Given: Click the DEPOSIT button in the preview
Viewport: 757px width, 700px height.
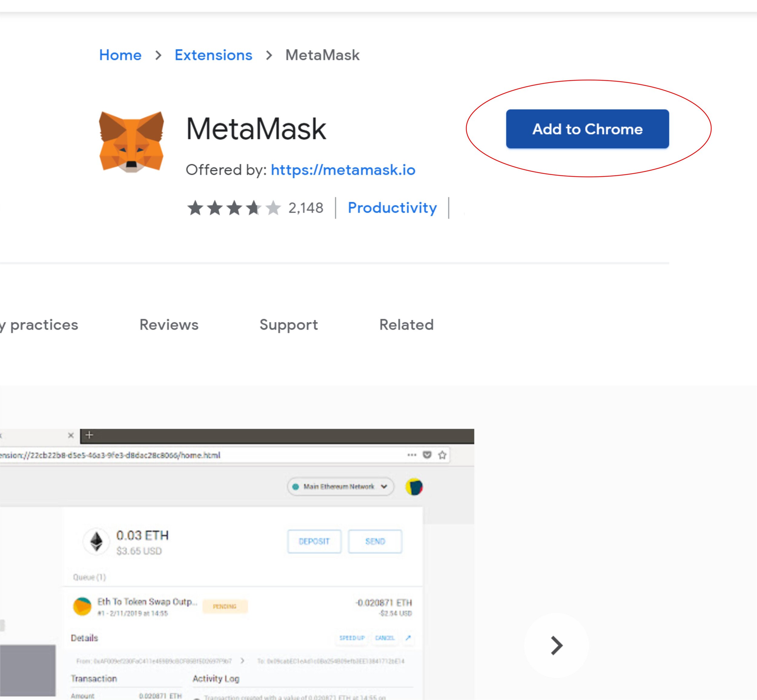Looking at the screenshot, I should (314, 541).
